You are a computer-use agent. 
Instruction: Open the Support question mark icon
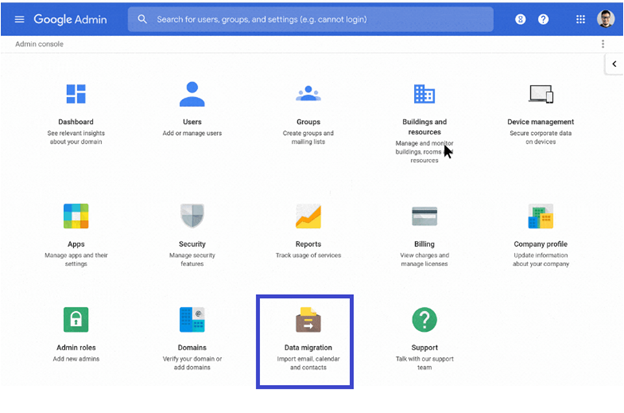click(x=424, y=319)
